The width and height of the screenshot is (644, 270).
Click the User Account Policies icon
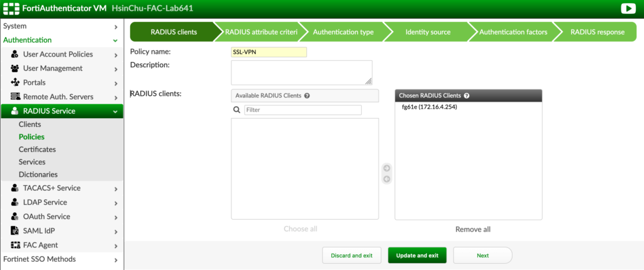click(x=15, y=54)
